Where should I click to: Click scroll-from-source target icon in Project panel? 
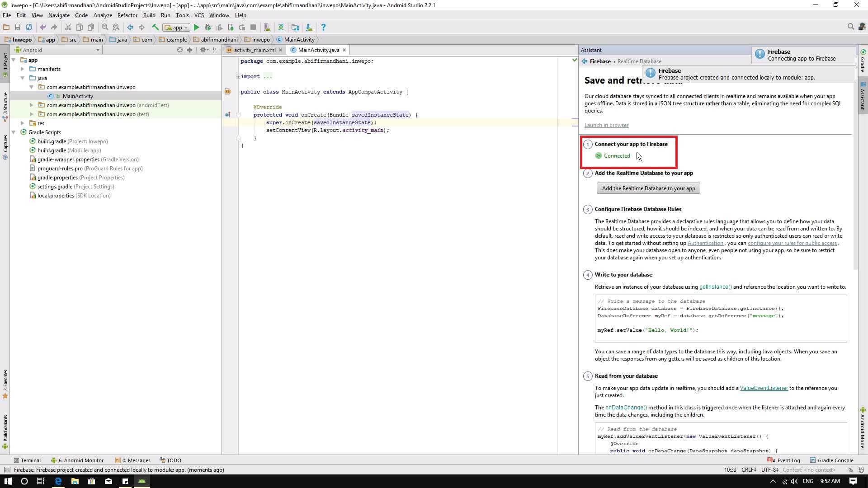(180, 50)
